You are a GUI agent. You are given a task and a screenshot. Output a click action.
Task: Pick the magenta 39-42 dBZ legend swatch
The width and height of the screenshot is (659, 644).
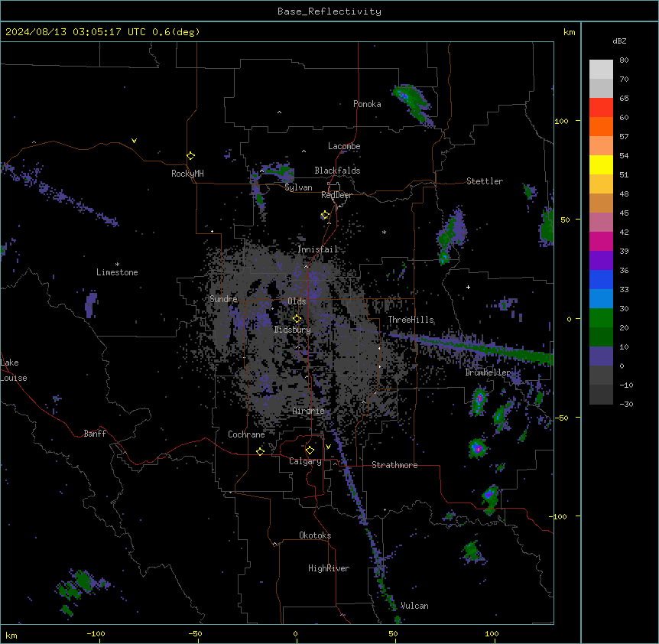[601, 241]
